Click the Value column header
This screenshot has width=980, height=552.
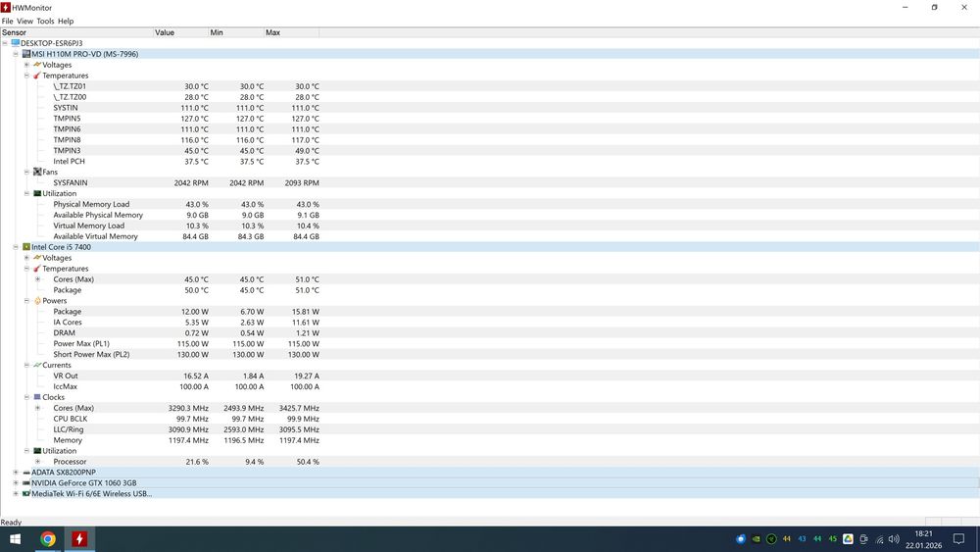click(x=181, y=32)
